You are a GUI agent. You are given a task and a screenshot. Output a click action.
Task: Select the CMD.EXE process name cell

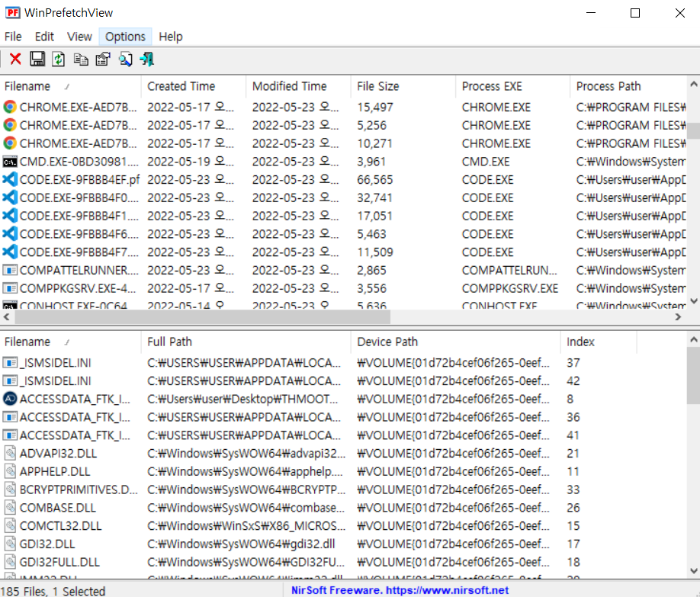coord(486,161)
